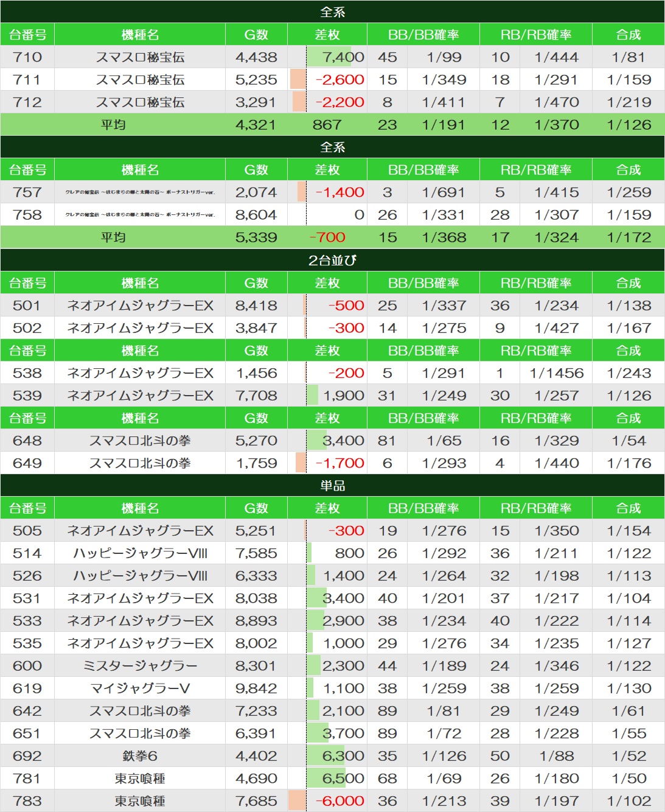
Task: Select the 7,585 game count cell
Action: [256, 553]
